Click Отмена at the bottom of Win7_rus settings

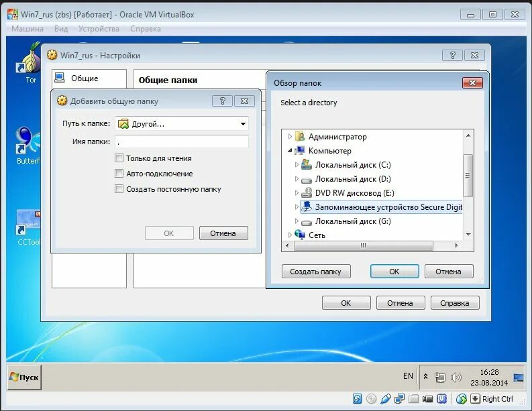pyautogui.click(x=401, y=303)
